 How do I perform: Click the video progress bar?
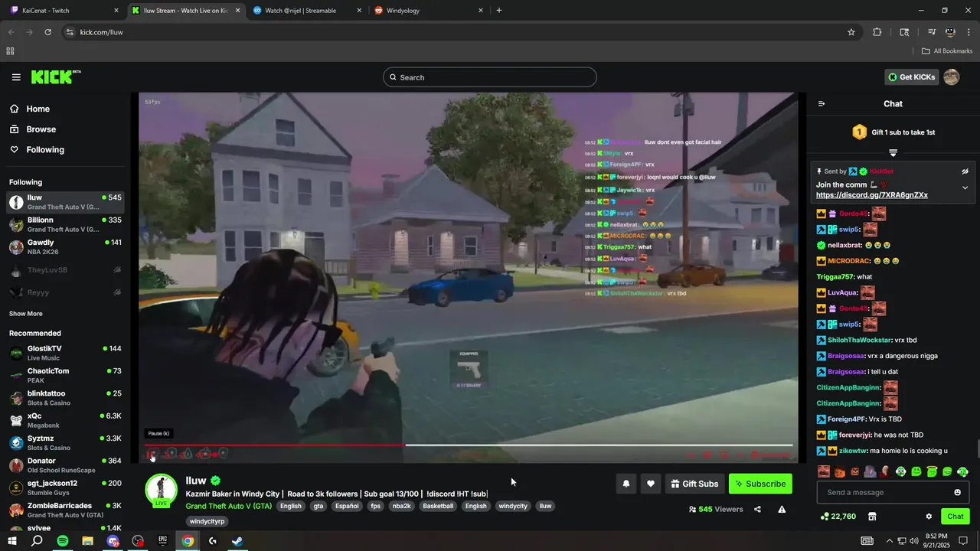tap(468, 445)
